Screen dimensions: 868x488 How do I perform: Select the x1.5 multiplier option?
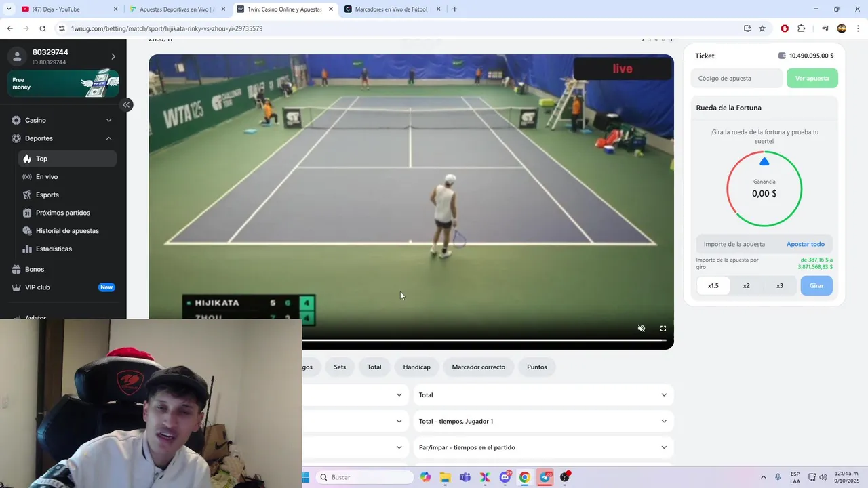[713, 285]
